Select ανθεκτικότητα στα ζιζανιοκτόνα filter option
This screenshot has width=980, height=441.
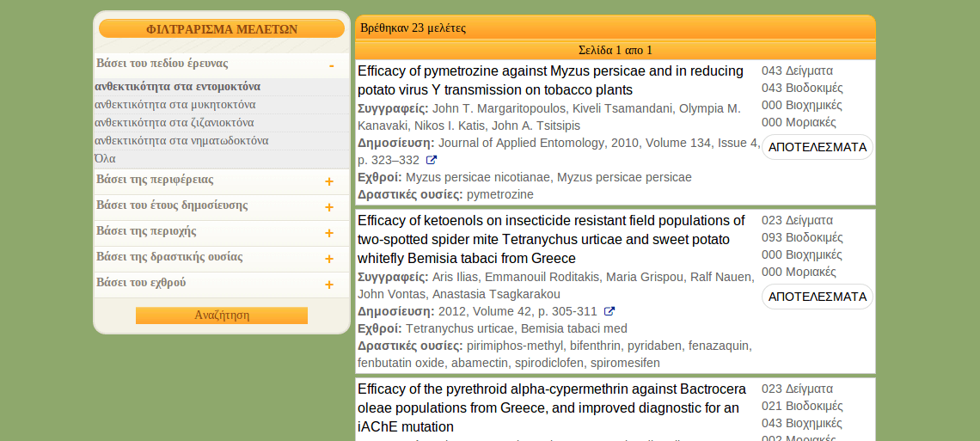coord(174,123)
